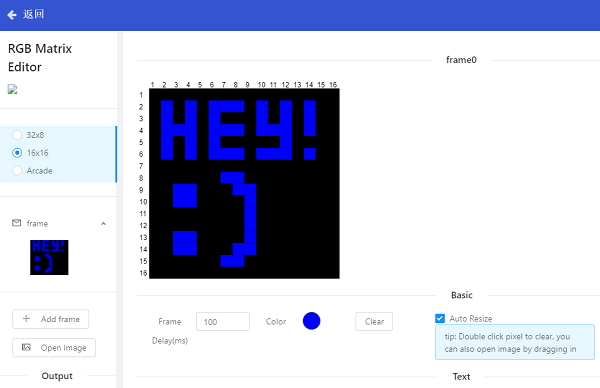This screenshot has height=388, width=600.
Task: Click the Color label text
Action: pos(276,321)
